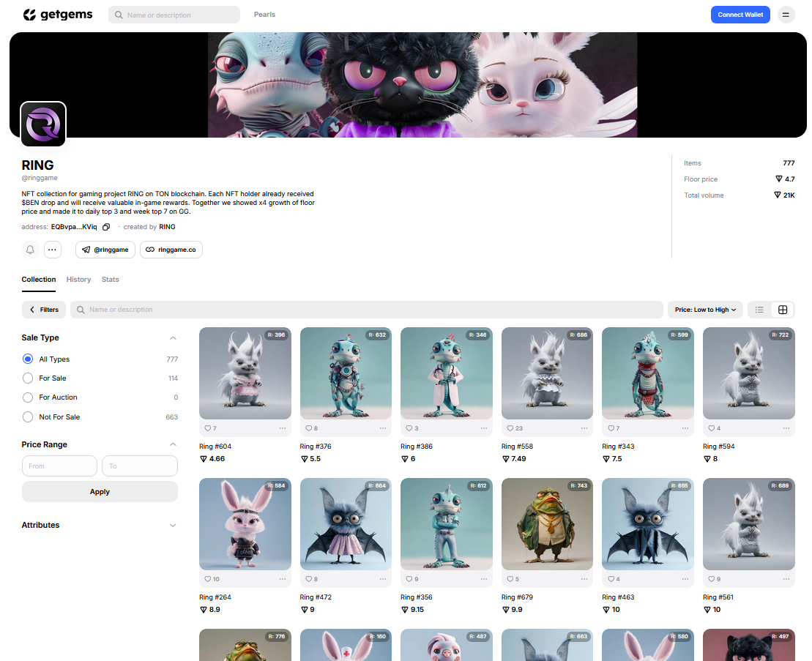The height and width of the screenshot is (661, 812).
Task: Open the Ring #463 thumbnail
Action: 648,524
